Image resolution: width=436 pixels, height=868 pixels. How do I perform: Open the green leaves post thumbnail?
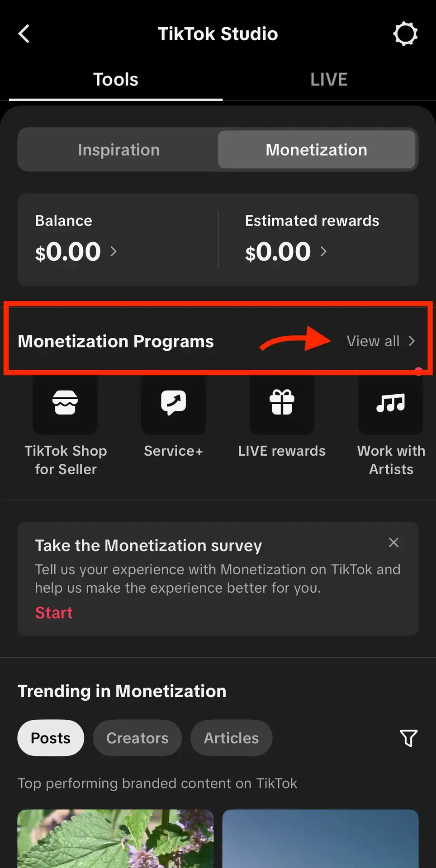(115, 839)
